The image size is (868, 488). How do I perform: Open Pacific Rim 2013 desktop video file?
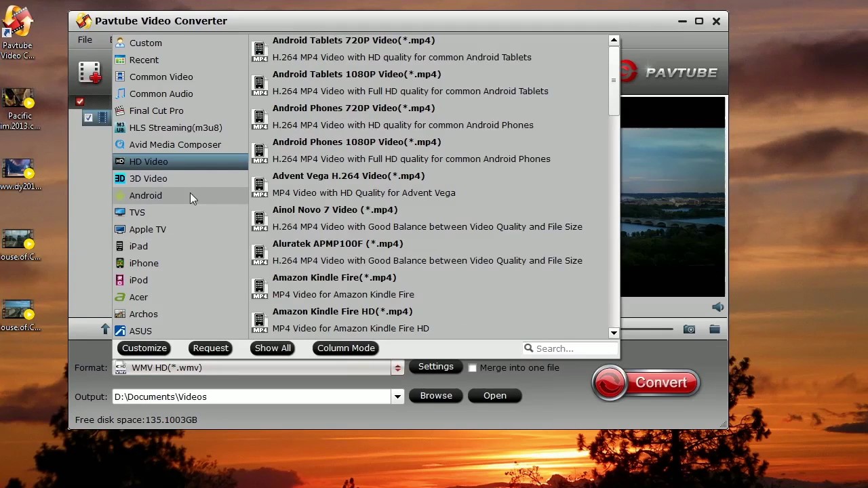coord(19,109)
